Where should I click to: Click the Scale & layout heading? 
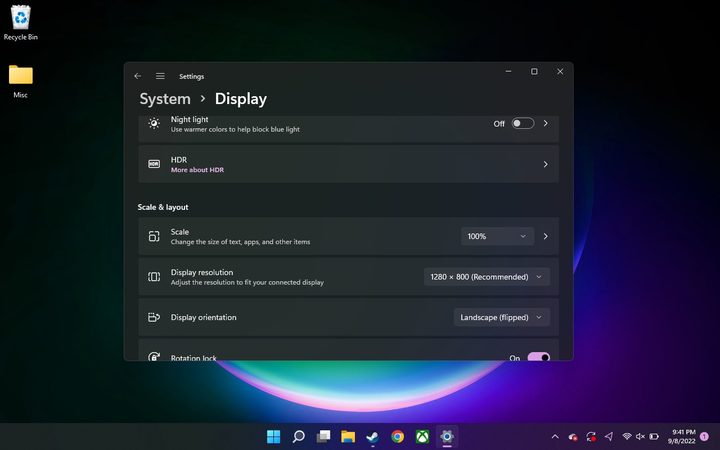point(163,207)
